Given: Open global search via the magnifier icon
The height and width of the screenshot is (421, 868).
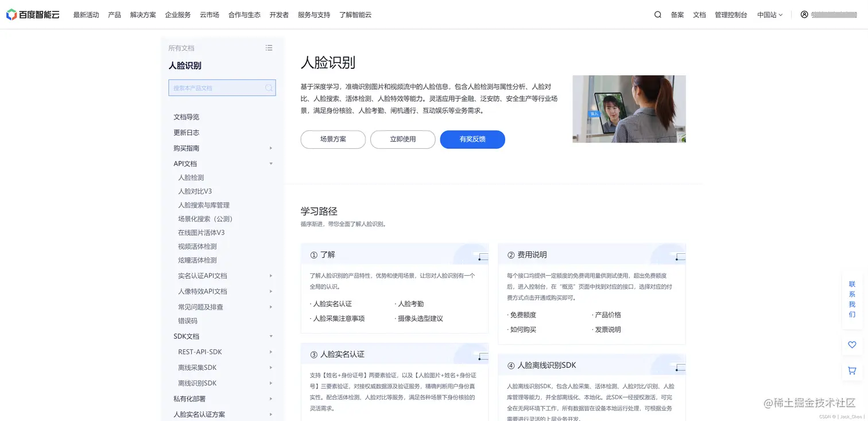Looking at the screenshot, I should point(657,15).
